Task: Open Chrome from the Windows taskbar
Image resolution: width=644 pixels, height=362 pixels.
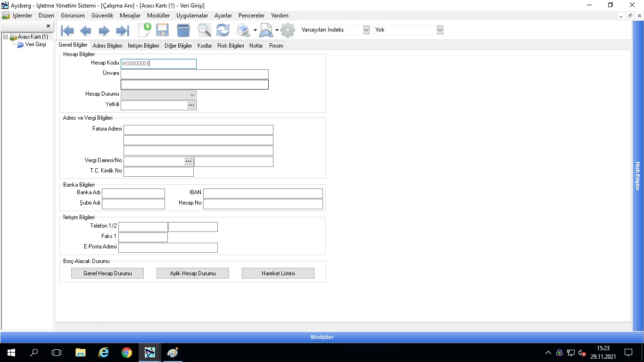Action: point(127,353)
